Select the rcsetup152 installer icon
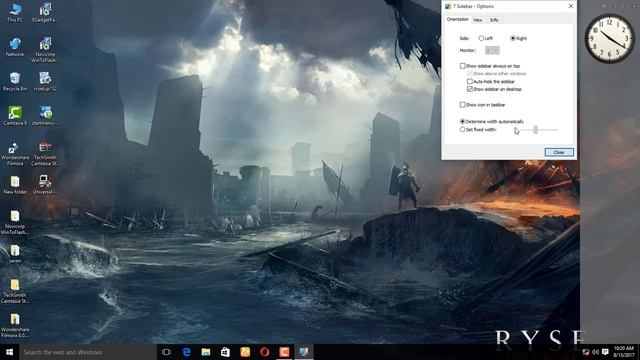The image size is (640, 360). tap(45, 81)
